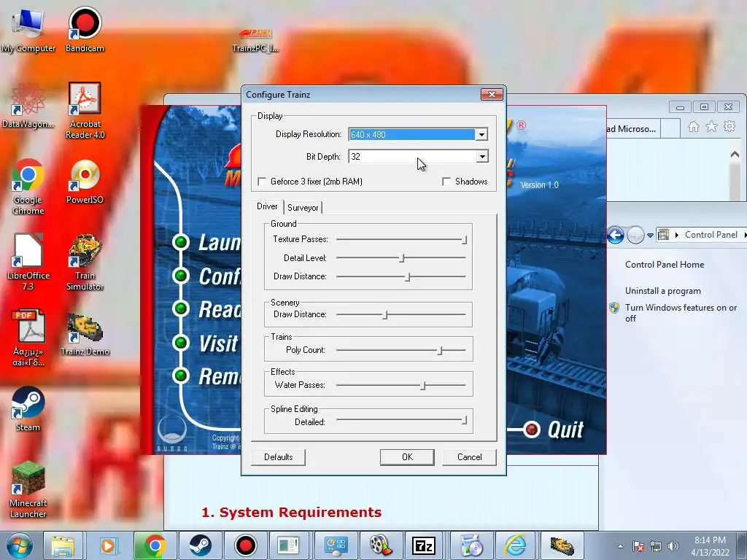Viewport: 747px width, 560px height.
Task: Click Defaults button in Configure Trainz
Action: pyautogui.click(x=278, y=457)
